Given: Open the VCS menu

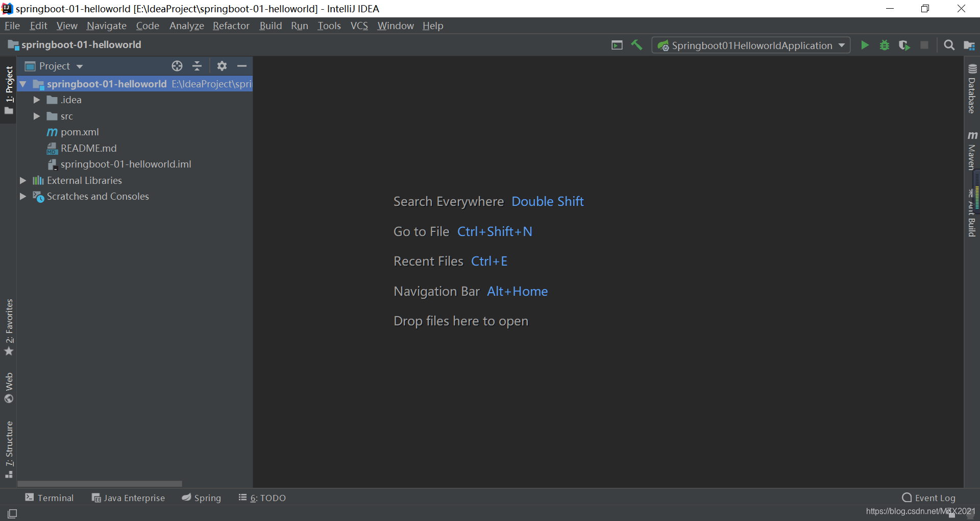Looking at the screenshot, I should tap(359, 26).
